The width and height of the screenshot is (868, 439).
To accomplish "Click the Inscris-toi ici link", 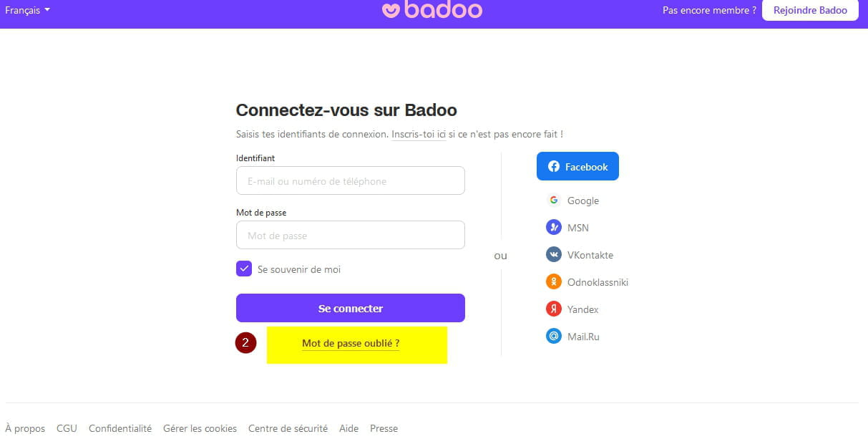I will coord(419,134).
